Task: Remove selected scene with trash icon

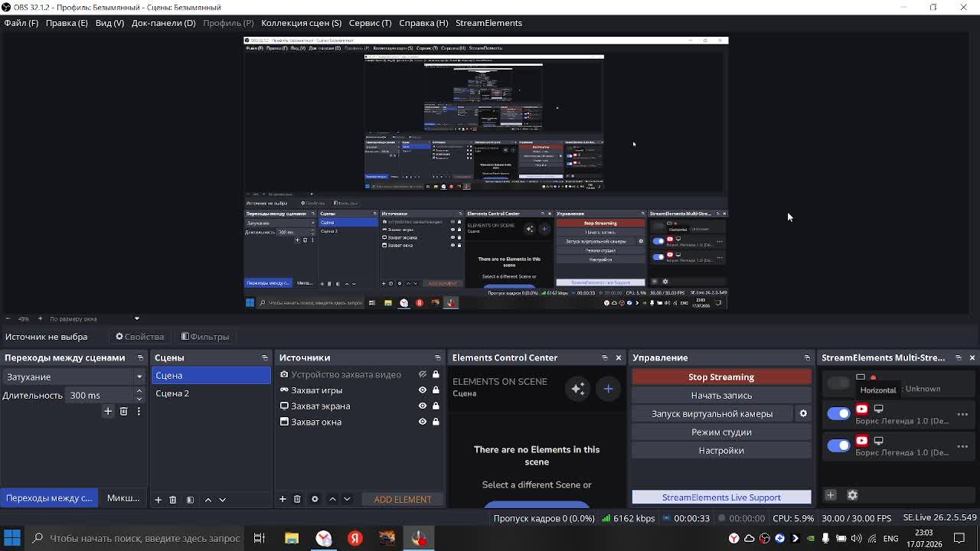Action: pyautogui.click(x=172, y=499)
